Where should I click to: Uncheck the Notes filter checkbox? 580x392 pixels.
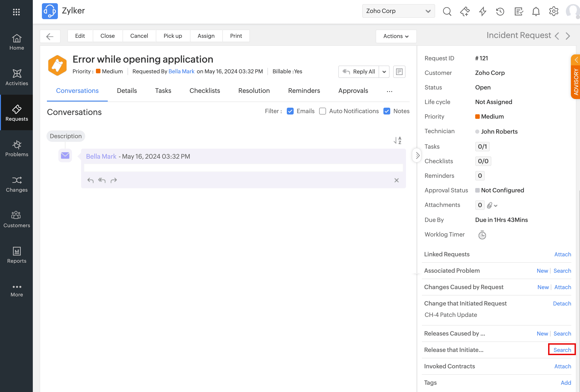point(387,111)
